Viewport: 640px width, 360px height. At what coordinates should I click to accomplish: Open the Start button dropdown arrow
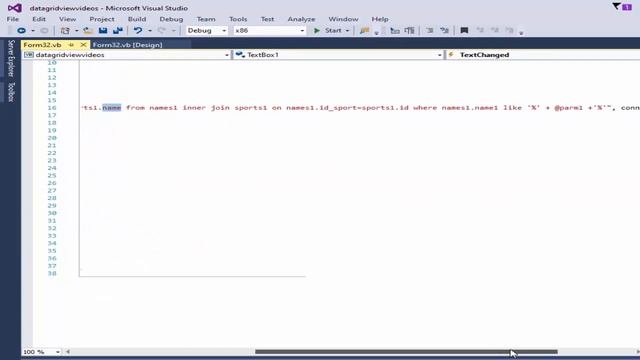tap(347, 31)
